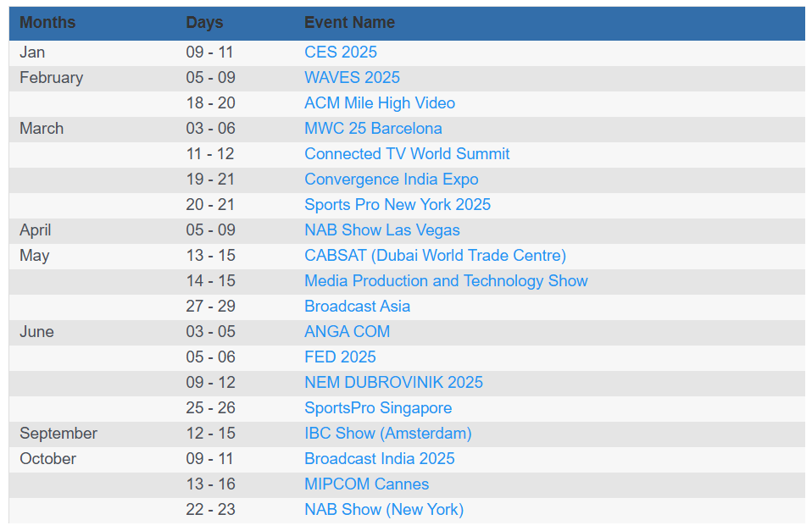This screenshot has height=531, width=812.
Task: Click CABSAT (Dubai World Trade Centre) link
Action: [435, 255]
